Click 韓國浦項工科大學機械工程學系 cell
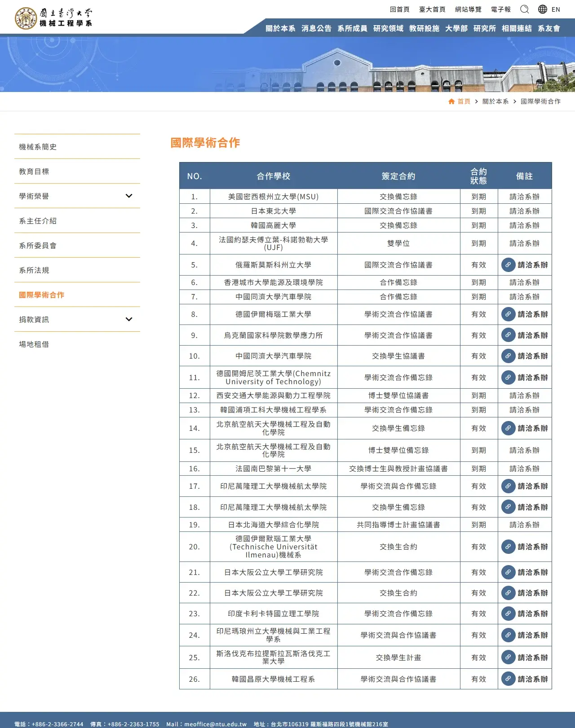The image size is (575, 728). click(x=274, y=410)
